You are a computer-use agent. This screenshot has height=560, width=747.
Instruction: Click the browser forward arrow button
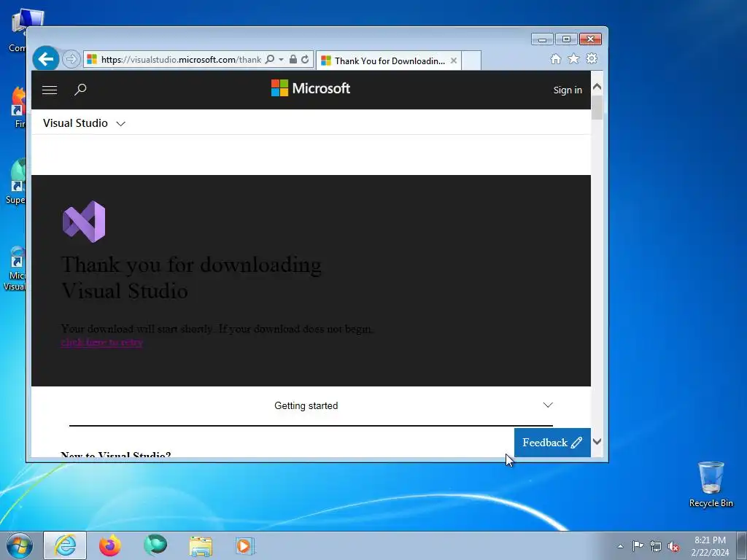pyautogui.click(x=71, y=60)
